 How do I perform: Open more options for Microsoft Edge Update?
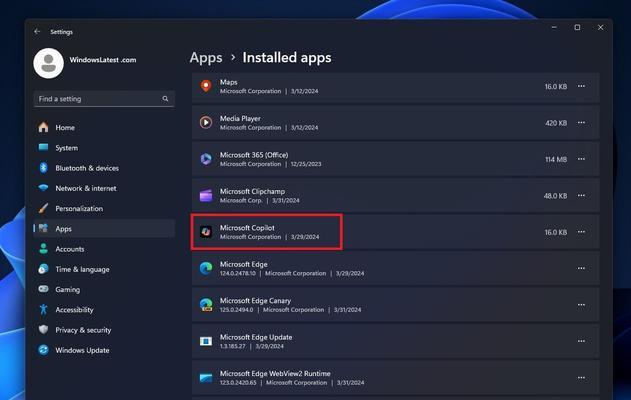click(x=582, y=341)
